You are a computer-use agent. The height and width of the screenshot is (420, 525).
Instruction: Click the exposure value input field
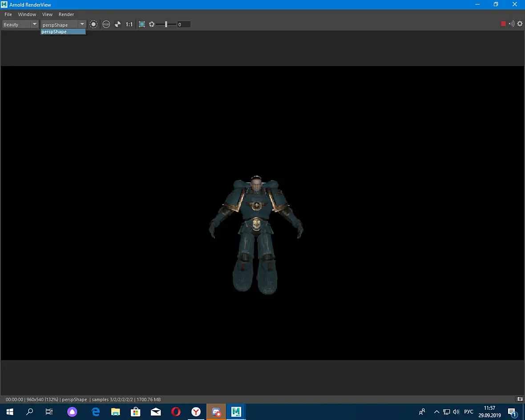(184, 24)
